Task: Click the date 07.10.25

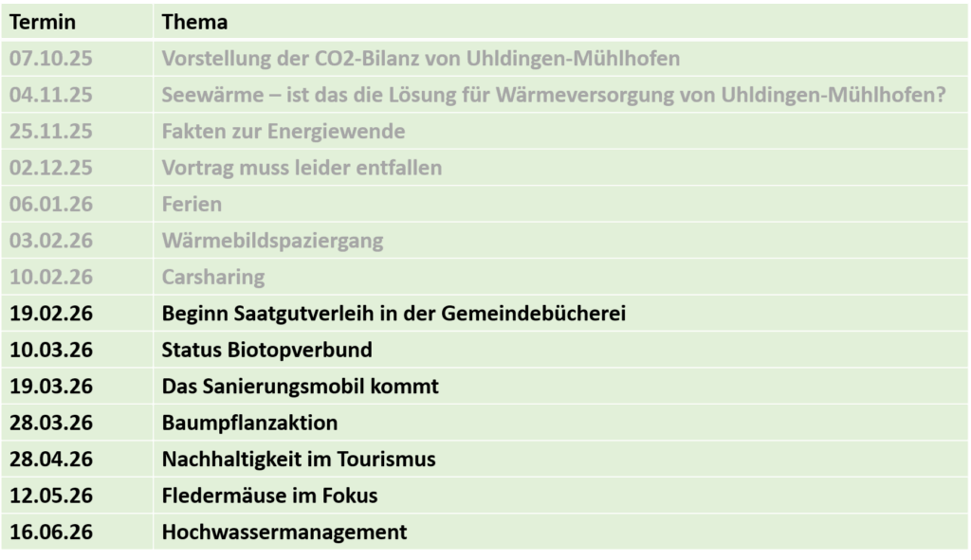Action: pos(51,59)
